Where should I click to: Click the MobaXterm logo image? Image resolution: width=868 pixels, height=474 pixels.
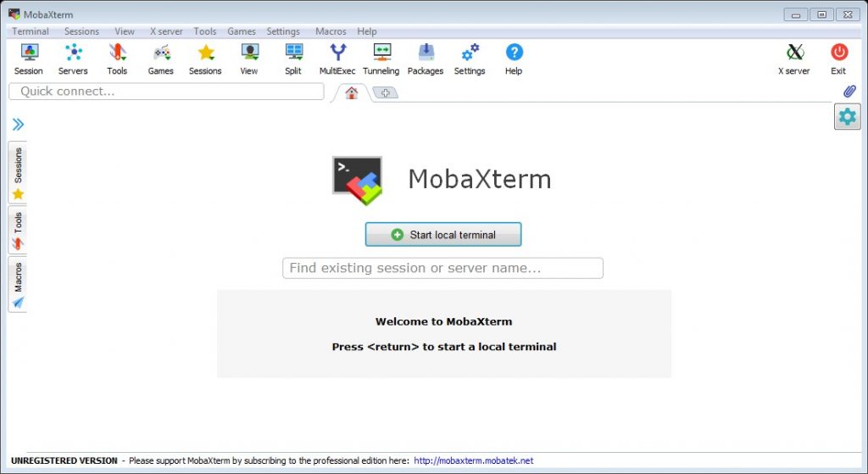click(357, 181)
